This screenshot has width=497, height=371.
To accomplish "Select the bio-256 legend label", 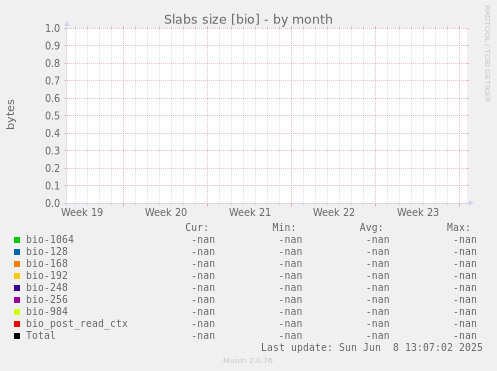I will (47, 299).
